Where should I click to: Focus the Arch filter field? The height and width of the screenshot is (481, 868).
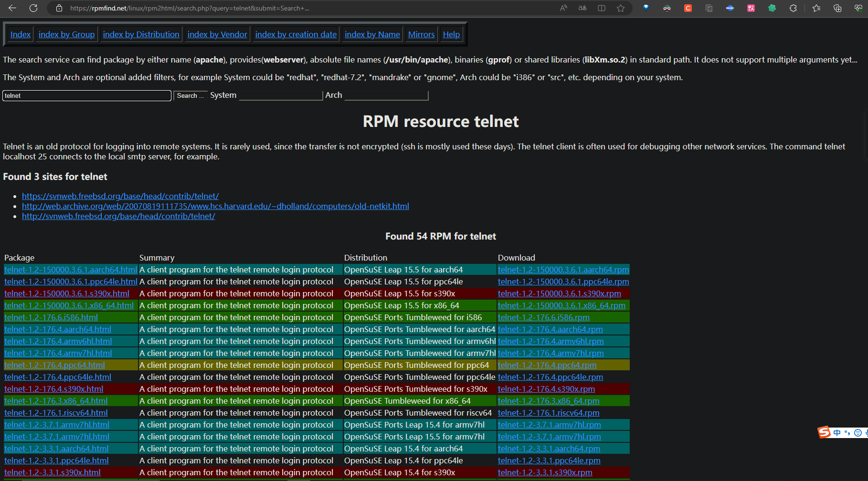click(x=386, y=95)
